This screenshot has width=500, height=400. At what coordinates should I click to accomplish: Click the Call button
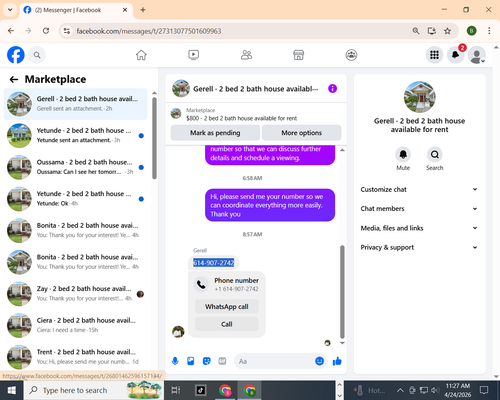[x=227, y=324]
